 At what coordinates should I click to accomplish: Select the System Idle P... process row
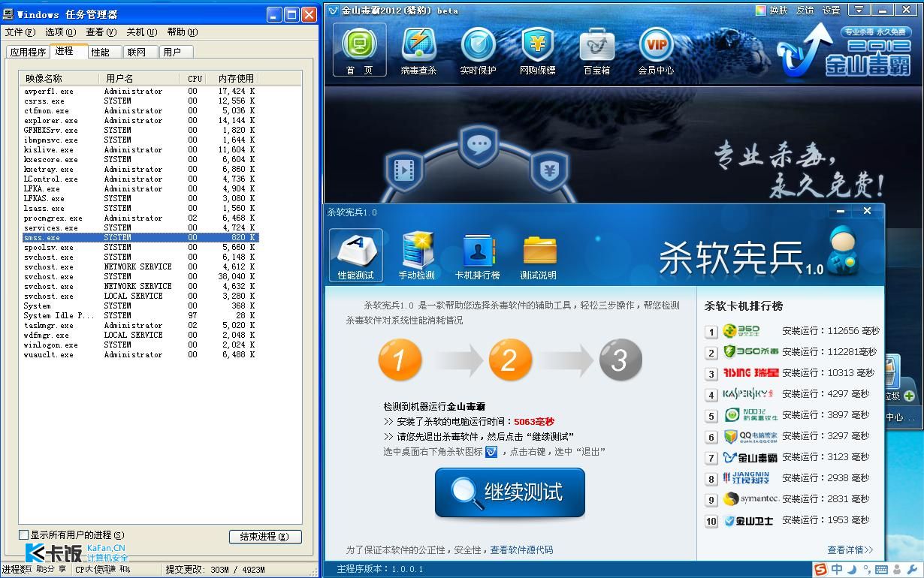[x=140, y=315]
